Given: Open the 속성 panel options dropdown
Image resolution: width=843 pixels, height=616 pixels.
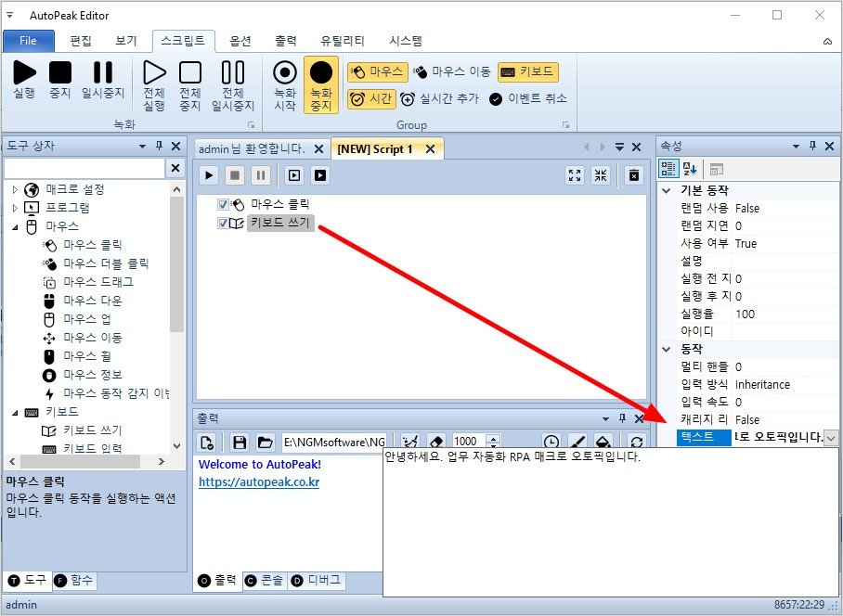Looking at the screenshot, I should click(x=797, y=146).
